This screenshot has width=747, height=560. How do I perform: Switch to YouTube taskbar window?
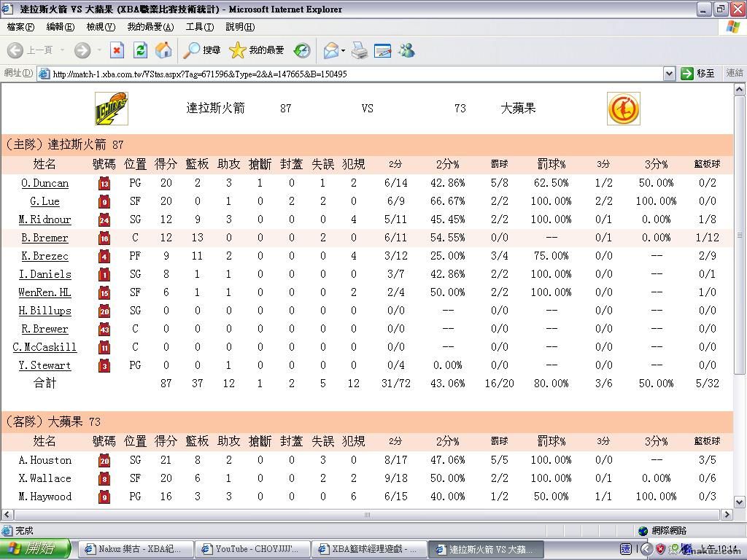click(252, 549)
